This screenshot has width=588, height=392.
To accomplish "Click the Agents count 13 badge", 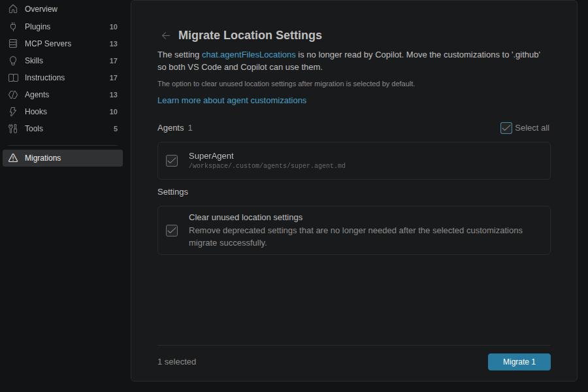I will [113, 95].
